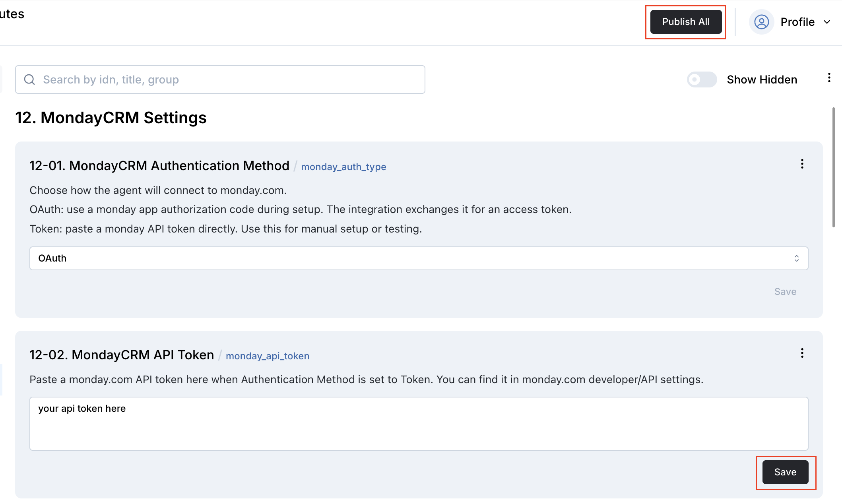The height and width of the screenshot is (504, 842).
Task: Click the 12-01. MondayCRM Authentication Method title
Action: (x=159, y=165)
